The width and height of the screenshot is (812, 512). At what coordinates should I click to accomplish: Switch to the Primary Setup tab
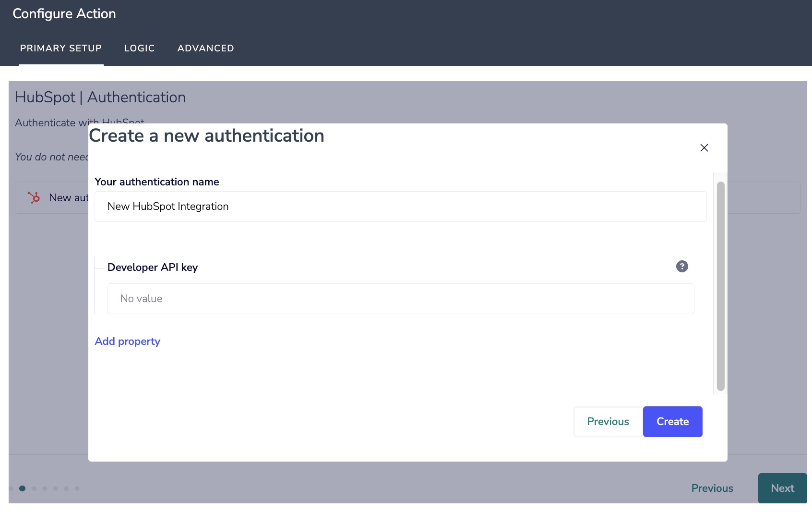click(x=61, y=48)
